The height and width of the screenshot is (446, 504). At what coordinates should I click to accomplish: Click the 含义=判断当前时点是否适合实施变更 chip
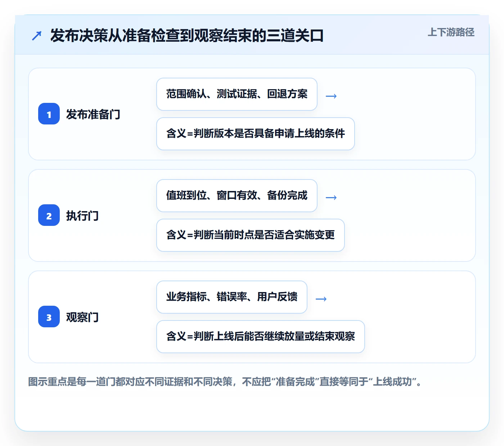251,235
